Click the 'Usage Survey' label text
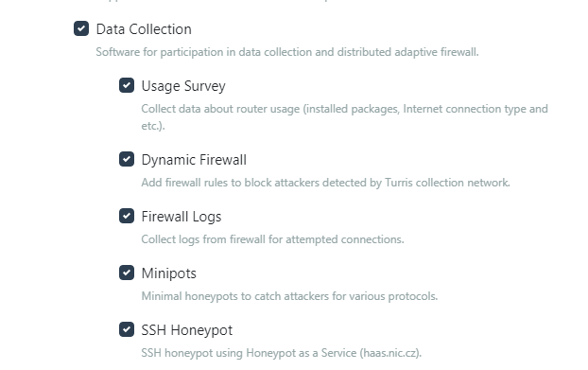Screen dimensions: 588x370 point(183,86)
